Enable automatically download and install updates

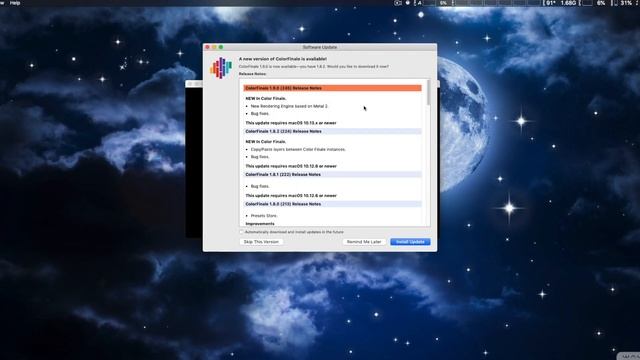click(241, 232)
